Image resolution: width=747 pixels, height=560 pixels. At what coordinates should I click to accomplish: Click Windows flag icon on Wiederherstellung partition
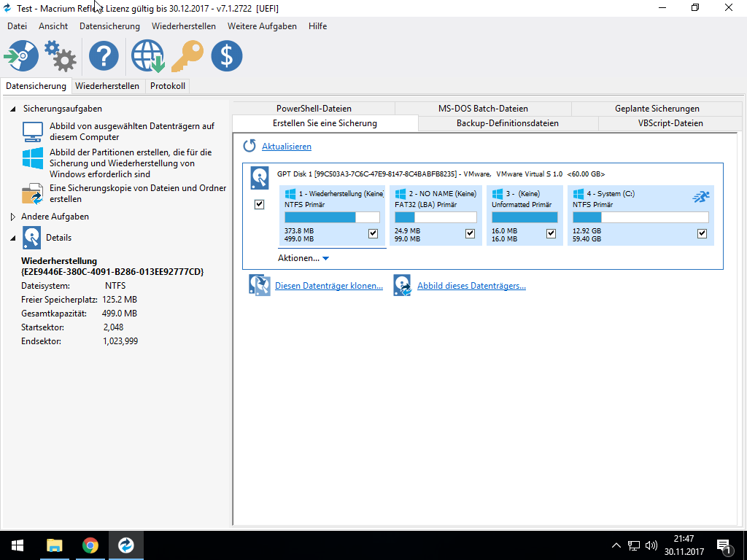point(290,194)
